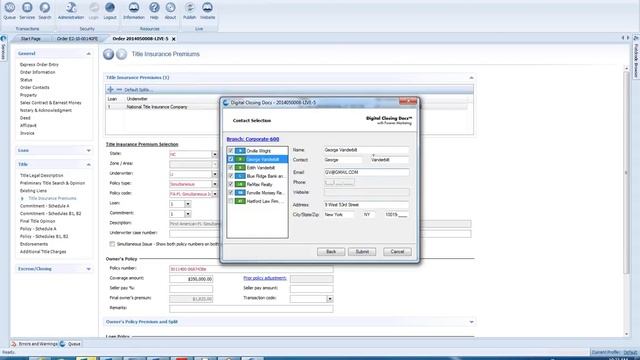Click the Digital Closing Docs dialog title icon
Viewport: 640px width, 360px height.
pyautogui.click(x=226, y=102)
